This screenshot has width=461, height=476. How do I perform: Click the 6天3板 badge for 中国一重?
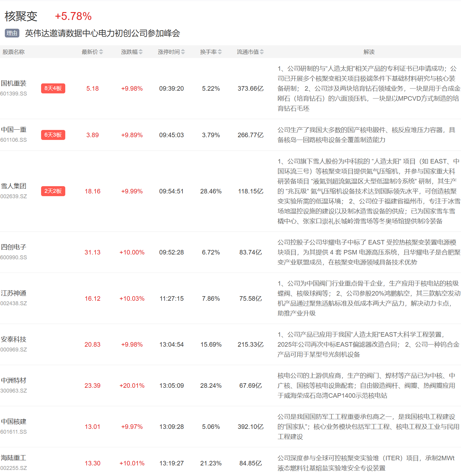[x=53, y=135]
